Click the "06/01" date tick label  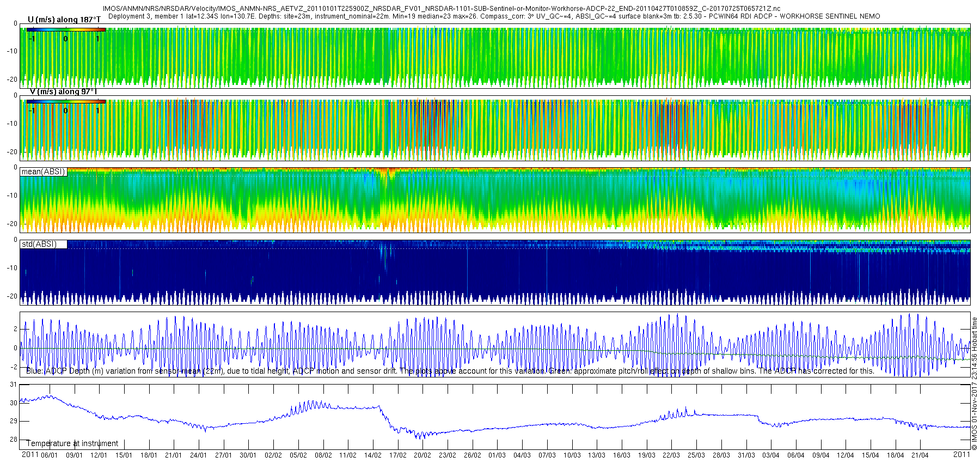[49, 455]
